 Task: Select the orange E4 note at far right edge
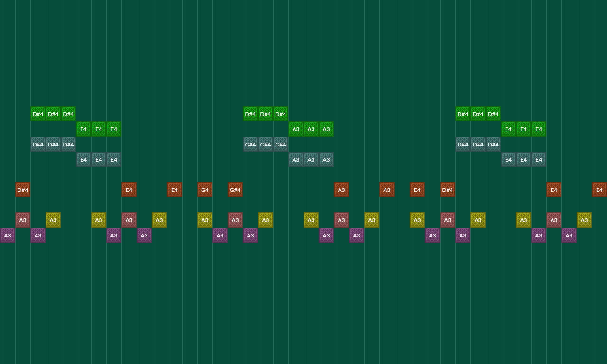[x=599, y=190]
